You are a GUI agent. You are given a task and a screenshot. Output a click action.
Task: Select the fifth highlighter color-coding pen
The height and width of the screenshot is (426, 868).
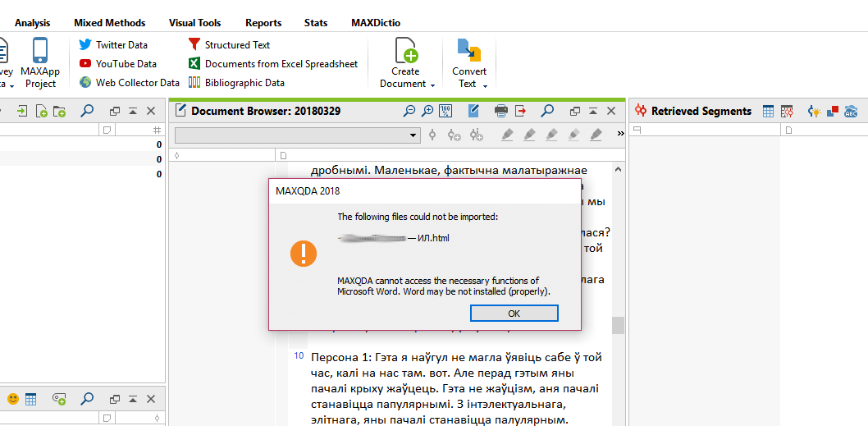click(x=596, y=135)
